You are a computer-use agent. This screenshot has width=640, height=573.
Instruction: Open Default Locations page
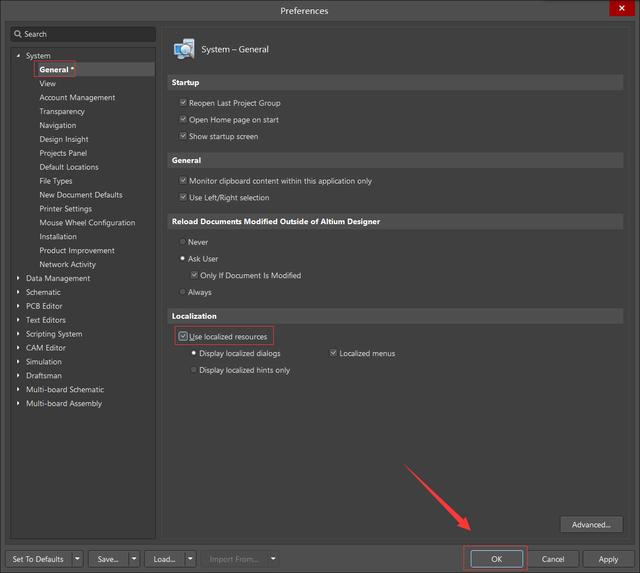pyautogui.click(x=69, y=167)
